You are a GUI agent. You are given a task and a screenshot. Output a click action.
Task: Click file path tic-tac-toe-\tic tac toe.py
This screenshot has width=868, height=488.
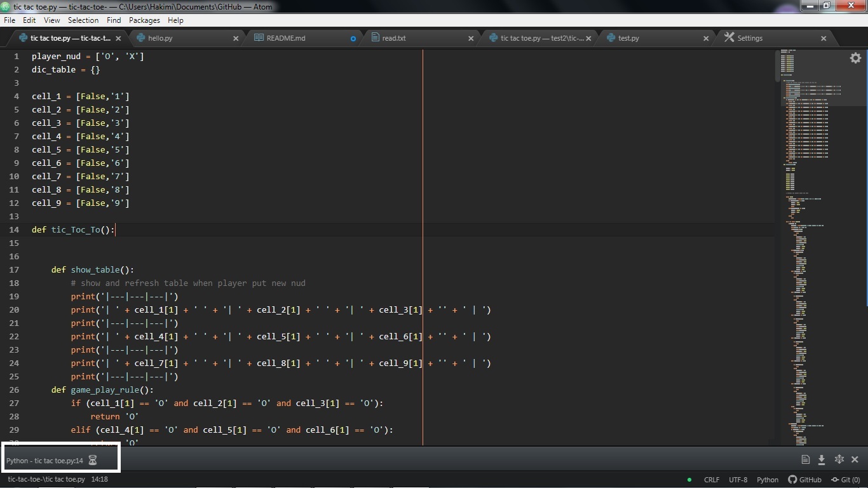click(x=46, y=479)
